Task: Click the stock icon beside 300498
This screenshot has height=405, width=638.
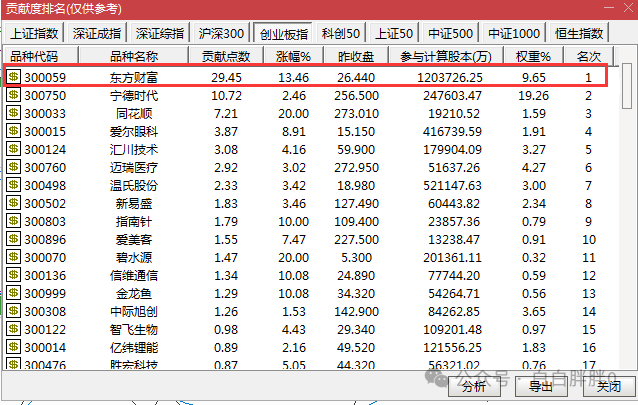Action: pos(13,185)
